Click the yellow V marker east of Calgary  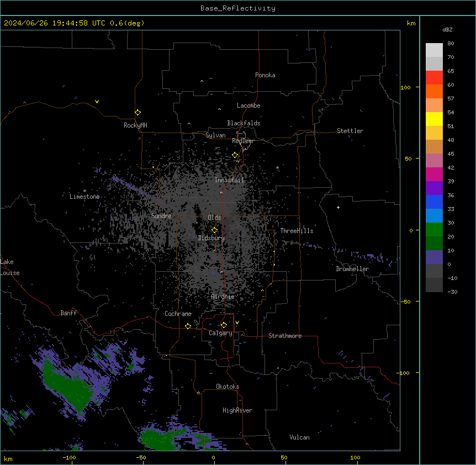click(237, 323)
